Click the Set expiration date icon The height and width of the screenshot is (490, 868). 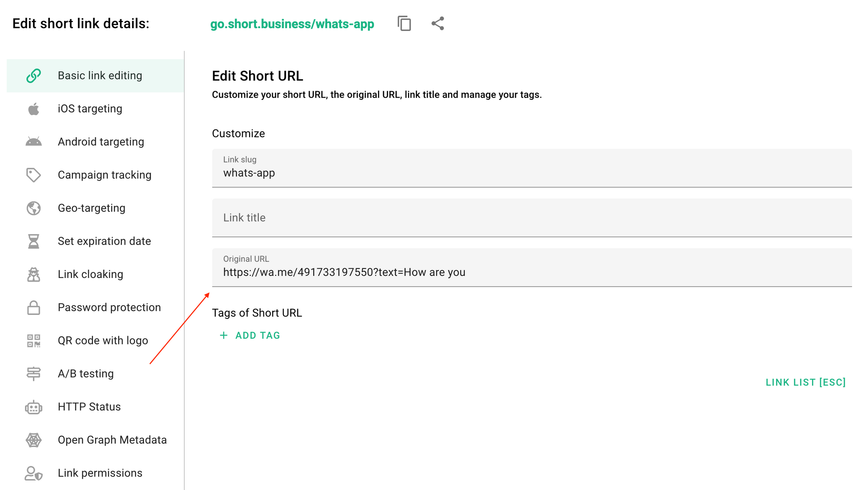[33, 241]
